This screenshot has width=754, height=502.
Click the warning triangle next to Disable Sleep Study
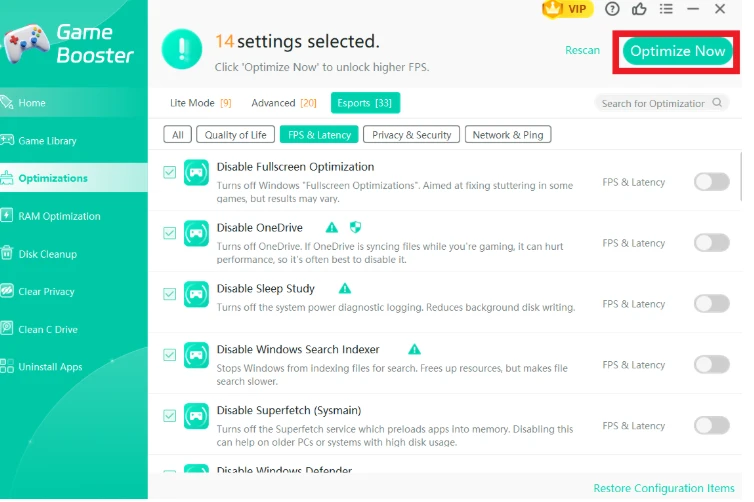[x=345, y=289]
